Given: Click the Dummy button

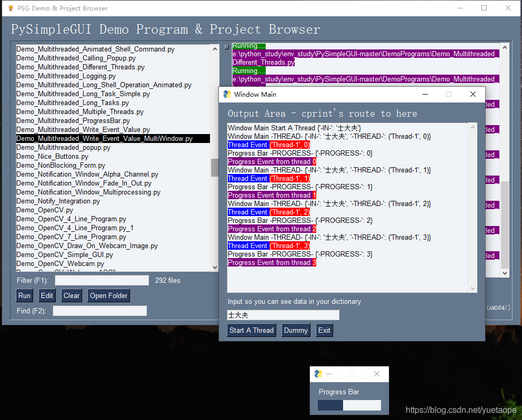Looking at the screenshot, I should click(296, 330).
